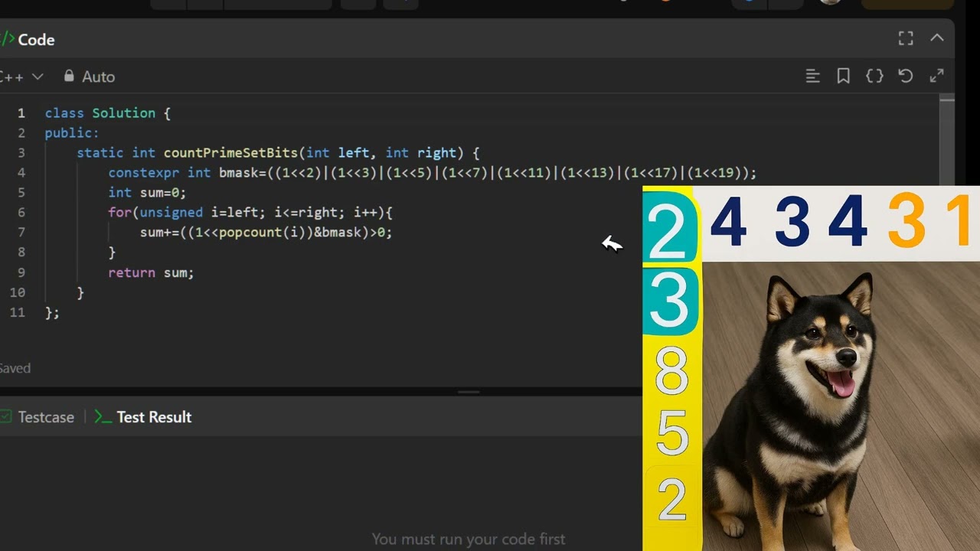Screen dimensions: 980x551
Task: Click the format code icon
Action: click(x=813, y=76)
